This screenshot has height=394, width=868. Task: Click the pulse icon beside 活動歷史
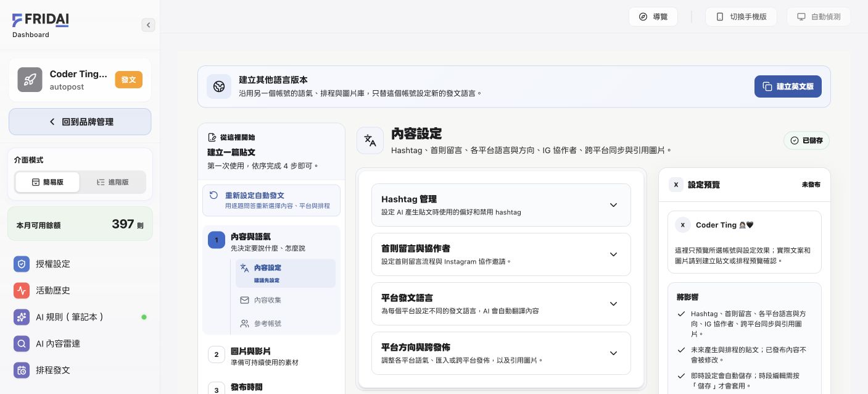pyautogui.click(x=22, y=290)
